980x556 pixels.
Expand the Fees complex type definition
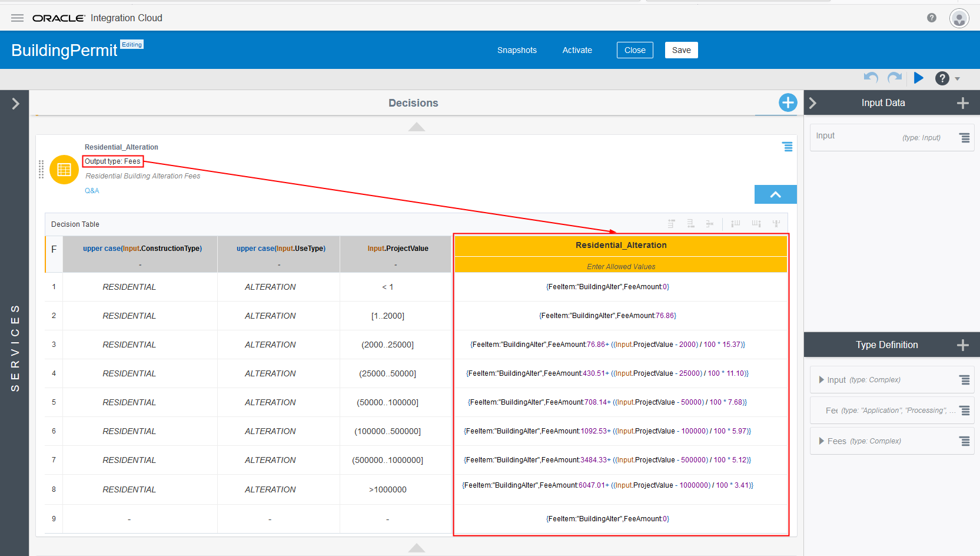click(822, 441)
